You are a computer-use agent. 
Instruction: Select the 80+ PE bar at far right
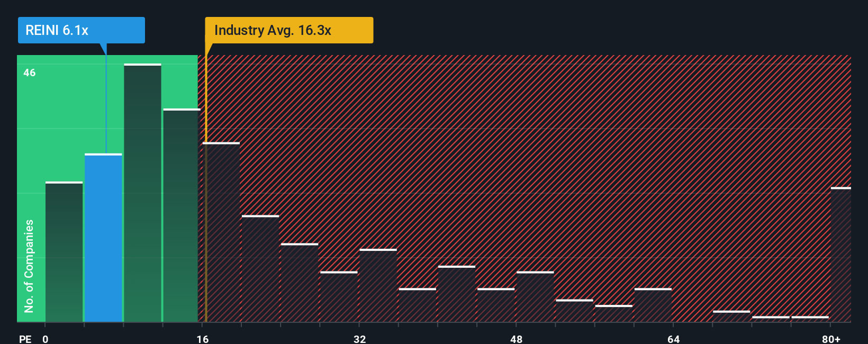coord(841,255)
